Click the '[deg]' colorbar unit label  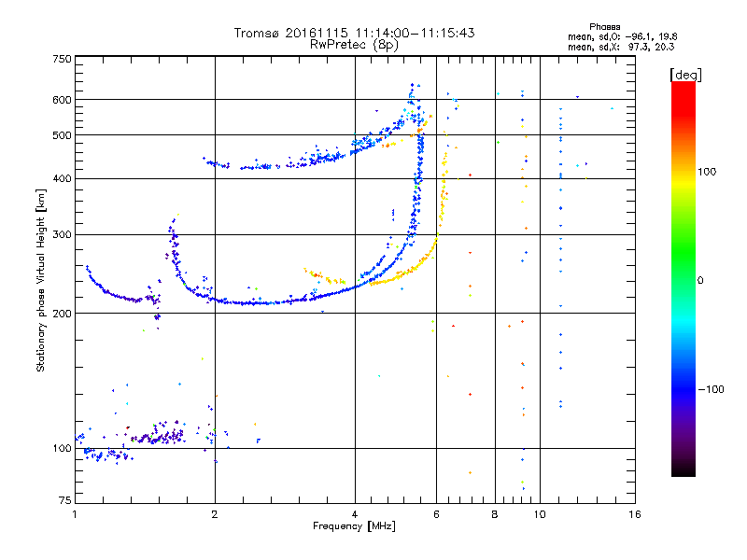(685, 75)
